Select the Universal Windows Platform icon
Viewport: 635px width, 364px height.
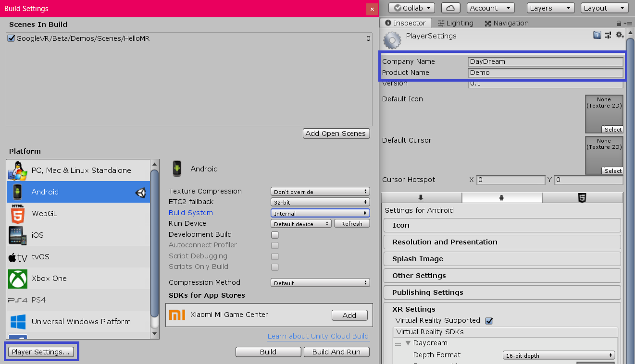(x=18, y=322)
